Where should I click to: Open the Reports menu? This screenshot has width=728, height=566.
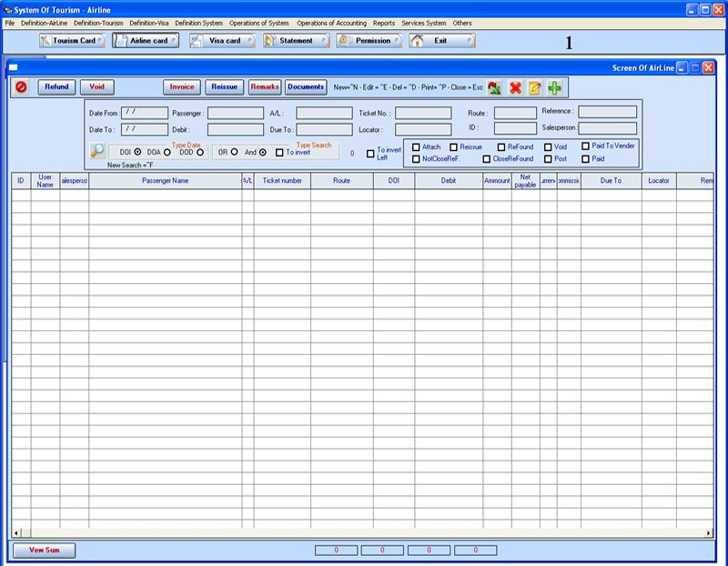click(383, 23)
